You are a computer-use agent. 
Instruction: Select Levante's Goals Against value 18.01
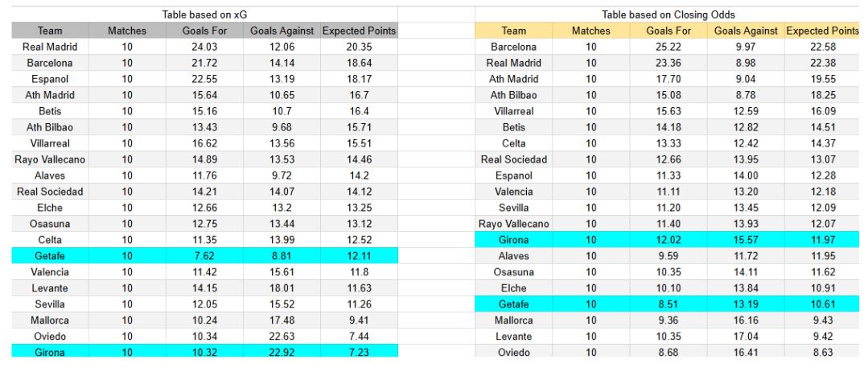coord(283,288)
